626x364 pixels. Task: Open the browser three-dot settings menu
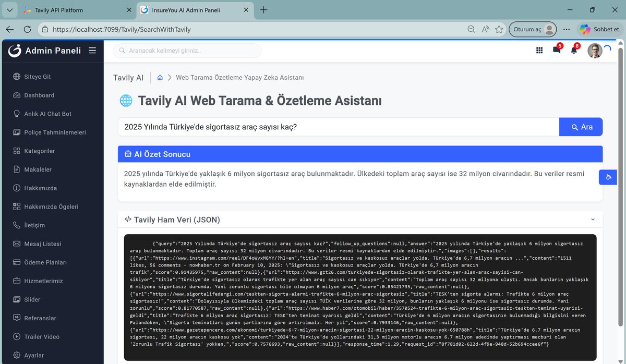[567, 30]
